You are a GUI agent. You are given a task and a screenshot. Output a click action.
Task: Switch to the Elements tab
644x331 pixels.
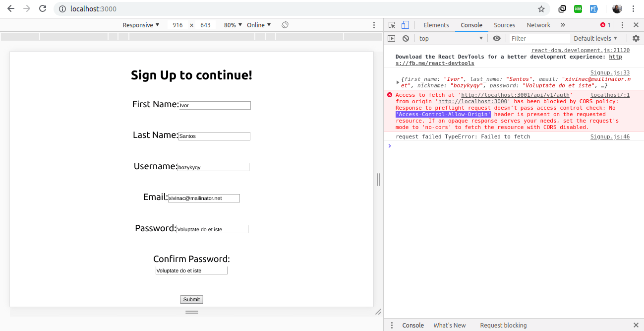point(436,25)
